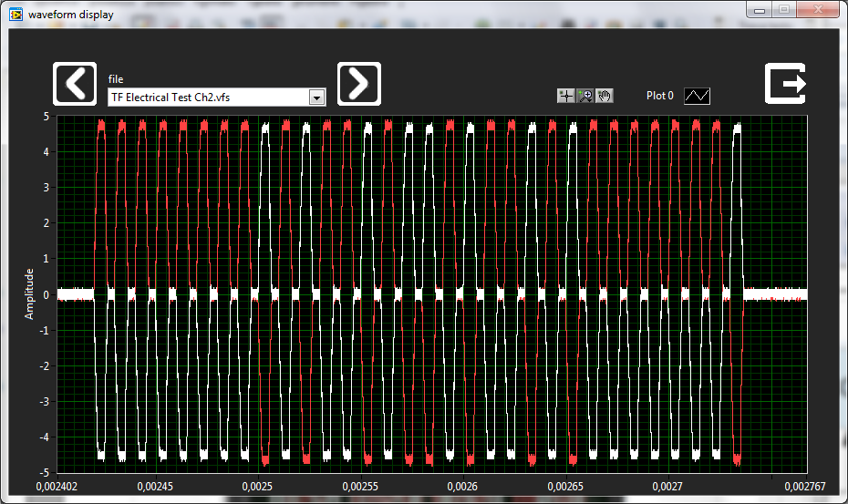Screen dimensions: 848x504
Task: Click y-axis maximum value 5
Action: point(47,117)
